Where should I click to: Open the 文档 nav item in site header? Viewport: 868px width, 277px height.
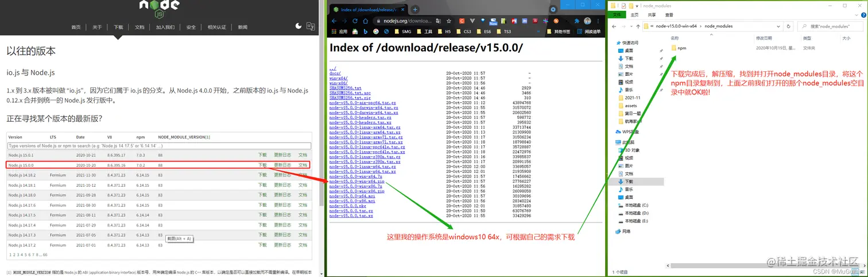[139, 27]
